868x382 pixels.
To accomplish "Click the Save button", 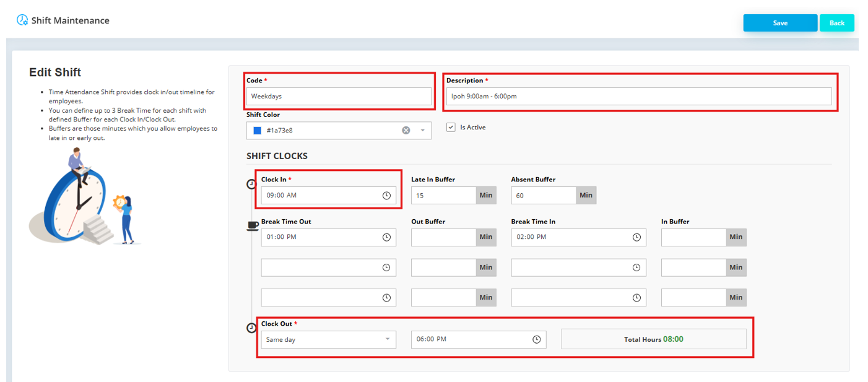I will 779,23.
